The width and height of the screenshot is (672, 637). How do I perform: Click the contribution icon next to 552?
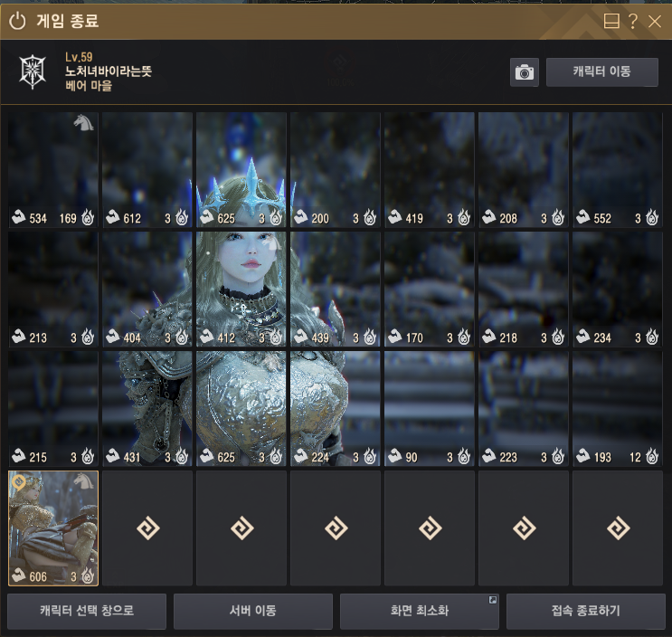pyautogui.click(x=582, y=217)
